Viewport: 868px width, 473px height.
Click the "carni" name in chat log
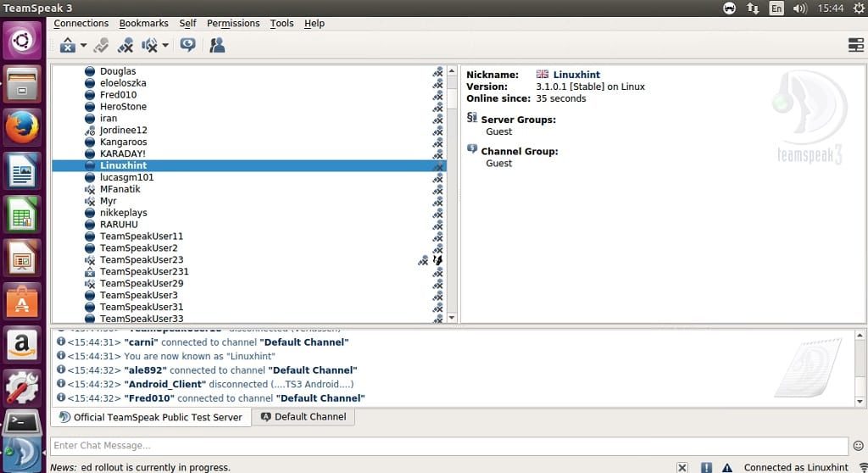click(142, 342)
